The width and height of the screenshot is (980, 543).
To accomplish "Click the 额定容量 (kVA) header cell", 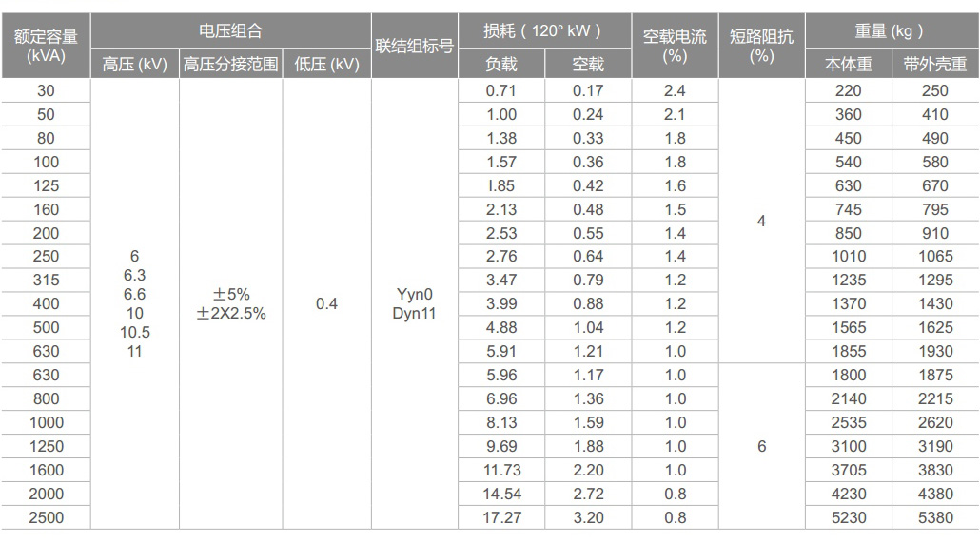I will [x=46, y=46].
